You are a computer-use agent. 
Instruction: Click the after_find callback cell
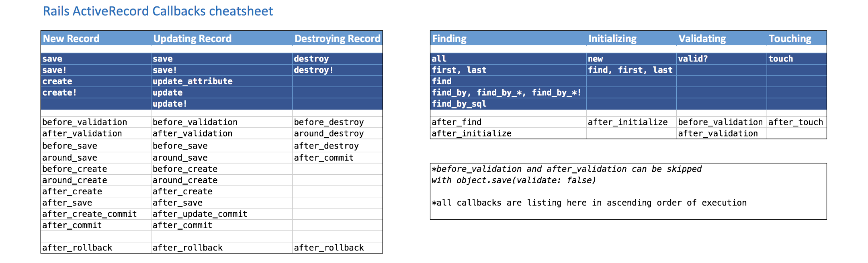(x=508, y=122)
